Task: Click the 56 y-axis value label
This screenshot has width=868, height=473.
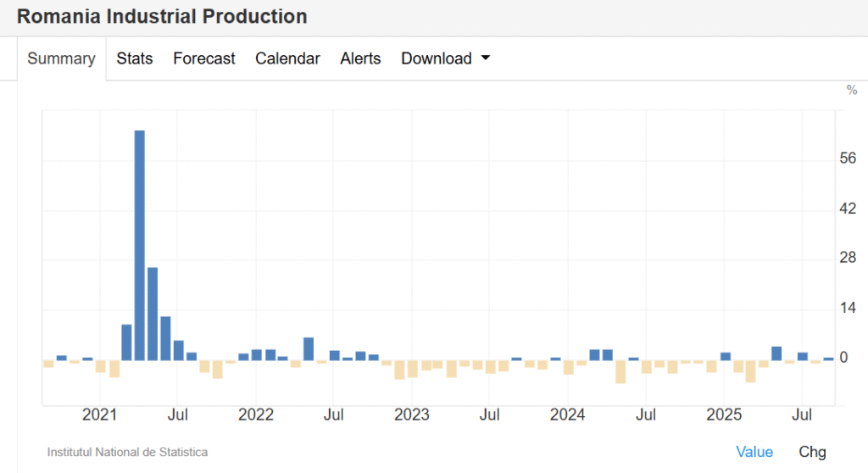Action: coord(848,159)
